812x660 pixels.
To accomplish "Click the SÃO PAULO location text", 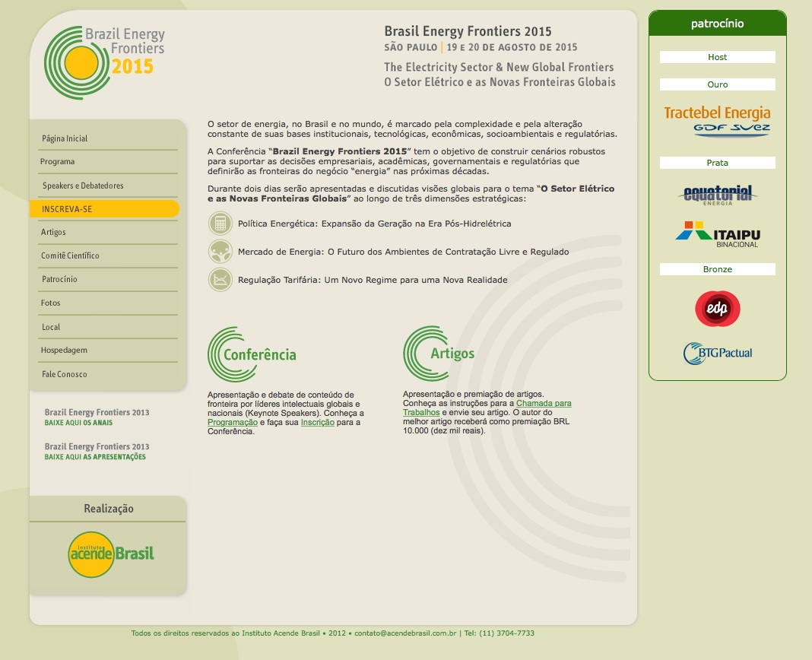I will tap(411, 47).
